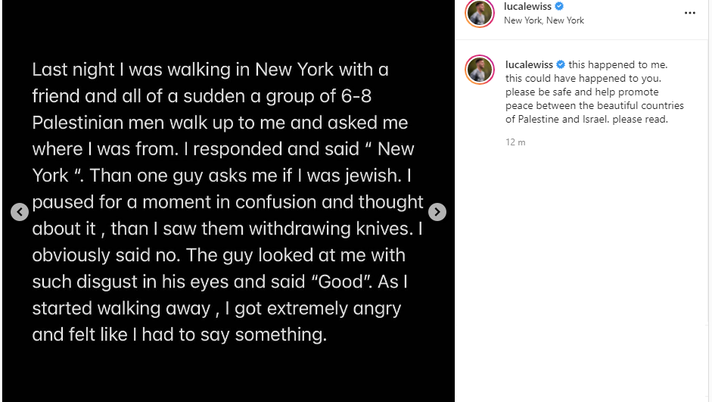Click the profile picture in post header
Viewport: 712px width, 402px height.
(479, 13)
